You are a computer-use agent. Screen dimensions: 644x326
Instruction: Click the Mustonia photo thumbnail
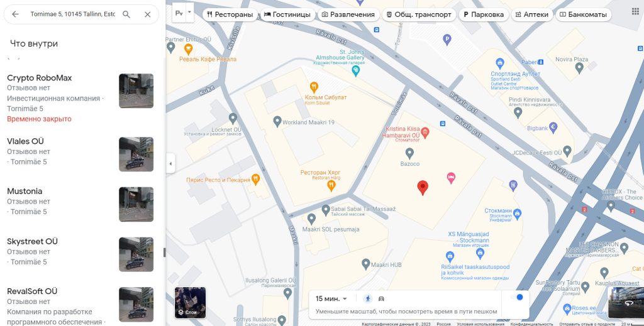pos(136,204)
